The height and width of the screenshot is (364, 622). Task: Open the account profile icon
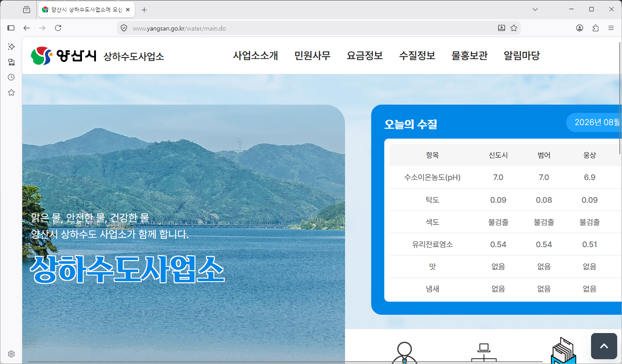[x=580, y=28]
